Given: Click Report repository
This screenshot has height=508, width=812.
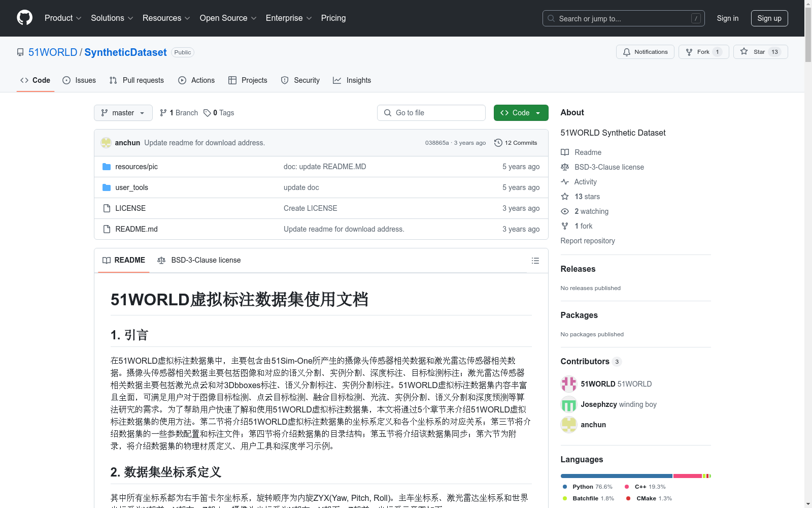Looking at the screenshot, I should point(588,241).
